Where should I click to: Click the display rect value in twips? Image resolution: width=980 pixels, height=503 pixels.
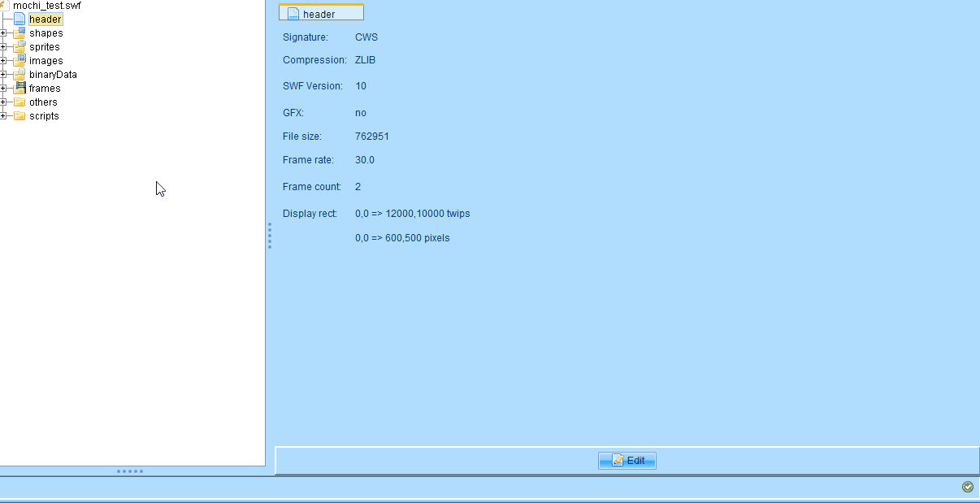coord(413,214)
